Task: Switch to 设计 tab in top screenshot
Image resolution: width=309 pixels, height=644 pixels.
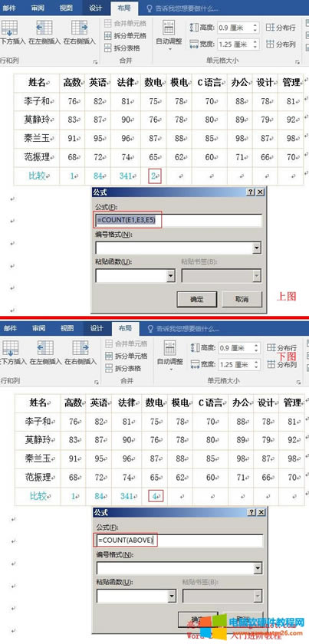Action: click(x=96, y=8)
